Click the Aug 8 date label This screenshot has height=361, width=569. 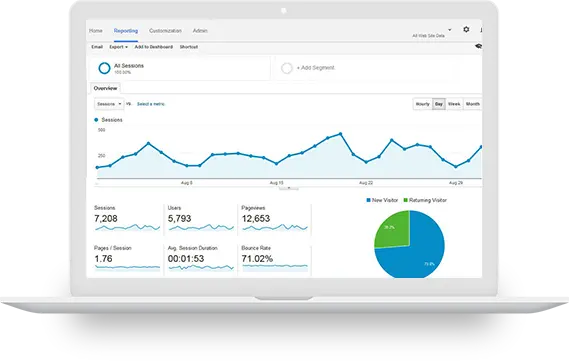coord(187,183)
